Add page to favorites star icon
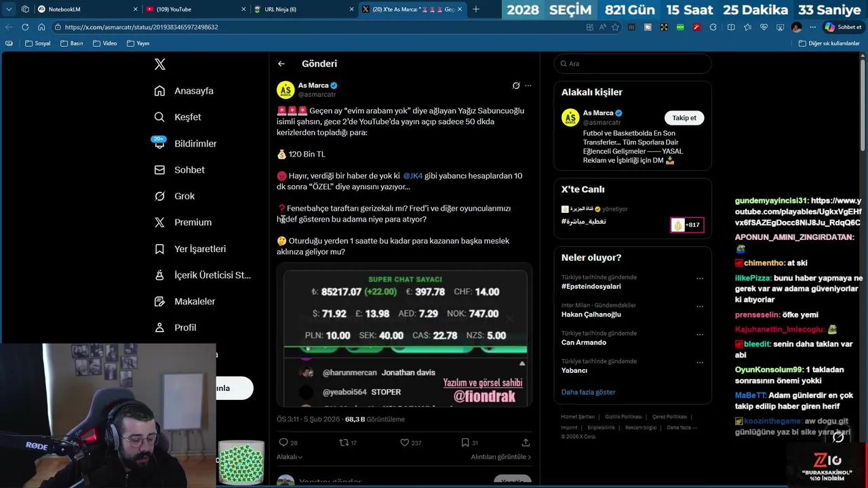This screenshot has height=488, width=868. click(x=616, y=27)
